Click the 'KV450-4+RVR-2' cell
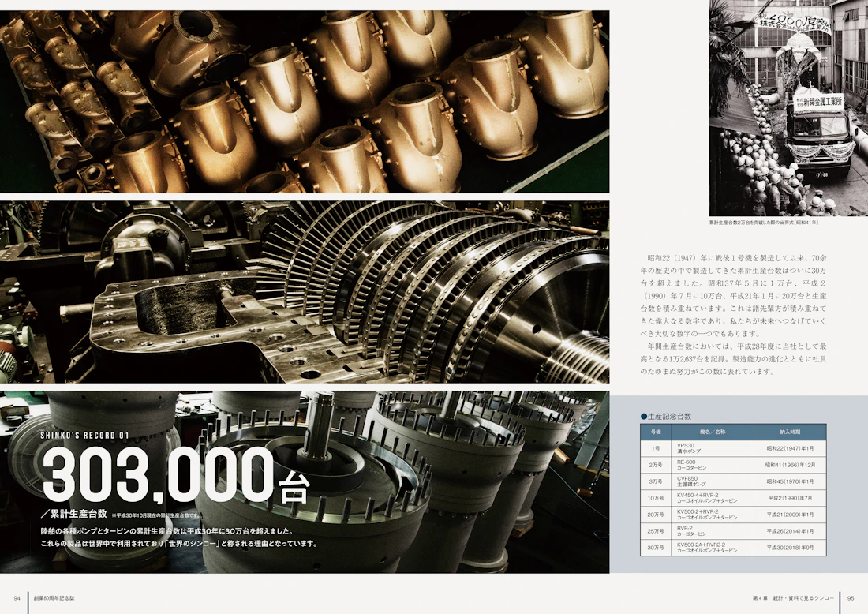Viewport: 868px width, 614px height. coord(713,498)
